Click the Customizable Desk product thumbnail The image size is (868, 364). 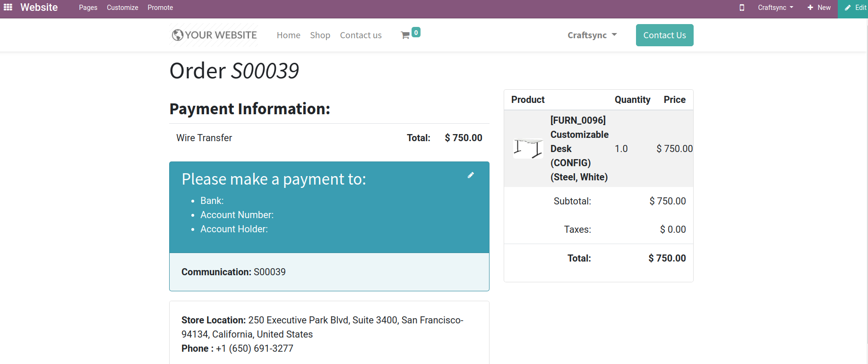528,148
